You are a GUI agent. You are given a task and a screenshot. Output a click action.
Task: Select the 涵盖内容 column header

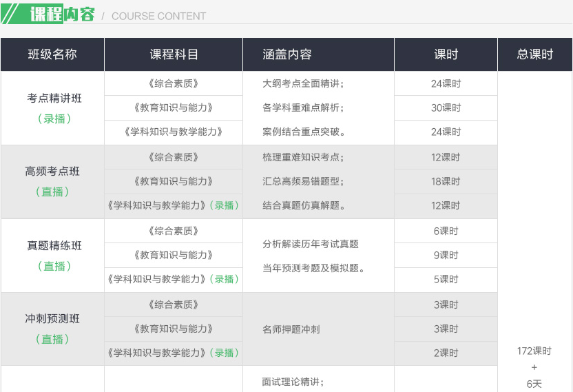[x=287, y=54]
